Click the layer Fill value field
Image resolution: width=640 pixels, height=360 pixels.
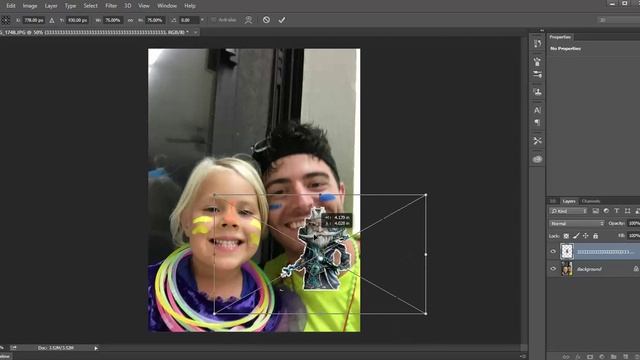pyautogui.click(x=634, y=236)
